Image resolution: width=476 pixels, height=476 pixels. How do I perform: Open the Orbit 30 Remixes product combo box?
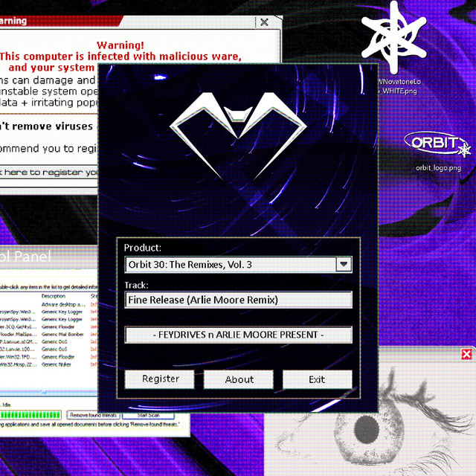tap(229, 264)
